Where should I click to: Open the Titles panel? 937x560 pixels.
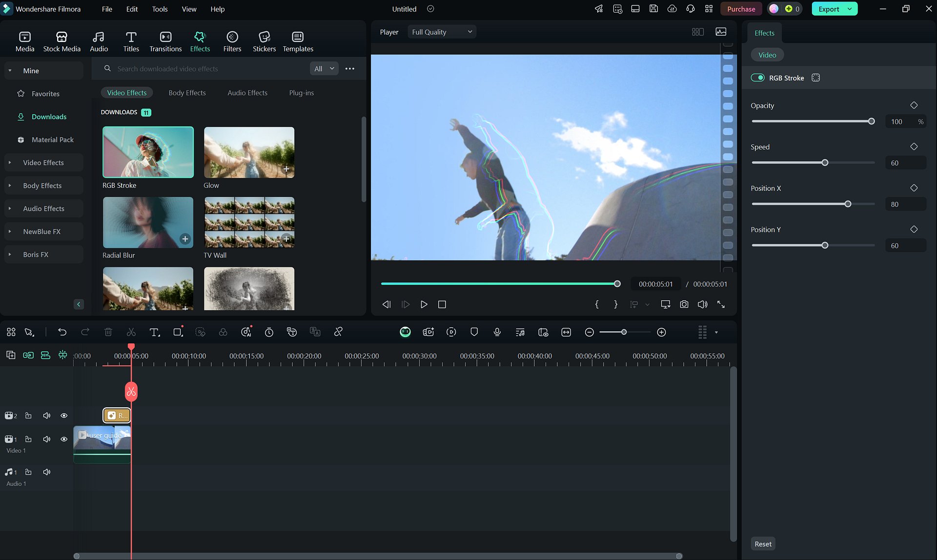131,40
